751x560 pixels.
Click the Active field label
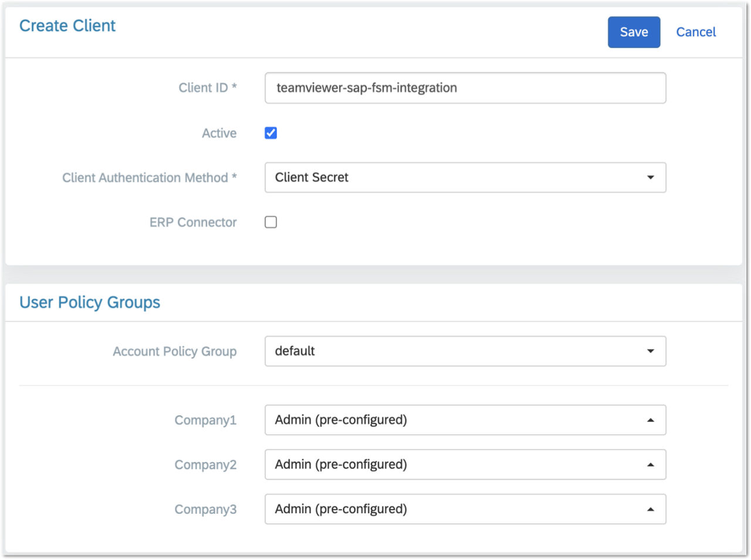pos(219,133)
